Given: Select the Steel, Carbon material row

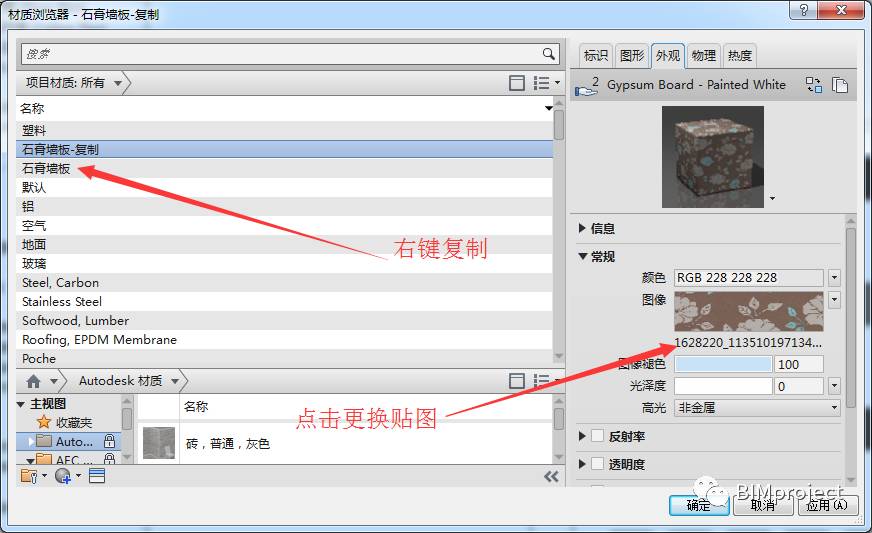Looking at the screenshot, I should (x=285, y=282).
